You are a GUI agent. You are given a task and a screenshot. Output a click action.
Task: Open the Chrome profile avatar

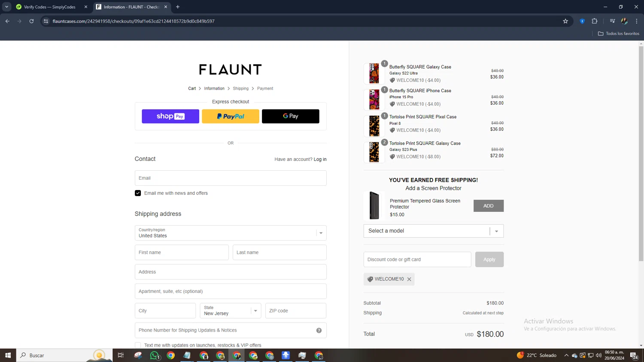coord(624,21)
